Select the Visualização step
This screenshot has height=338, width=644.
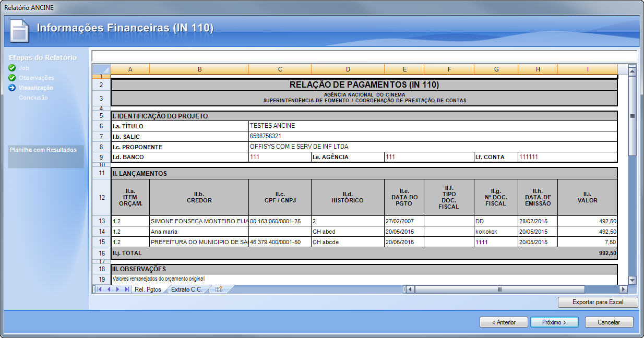[x=36, y=88]
